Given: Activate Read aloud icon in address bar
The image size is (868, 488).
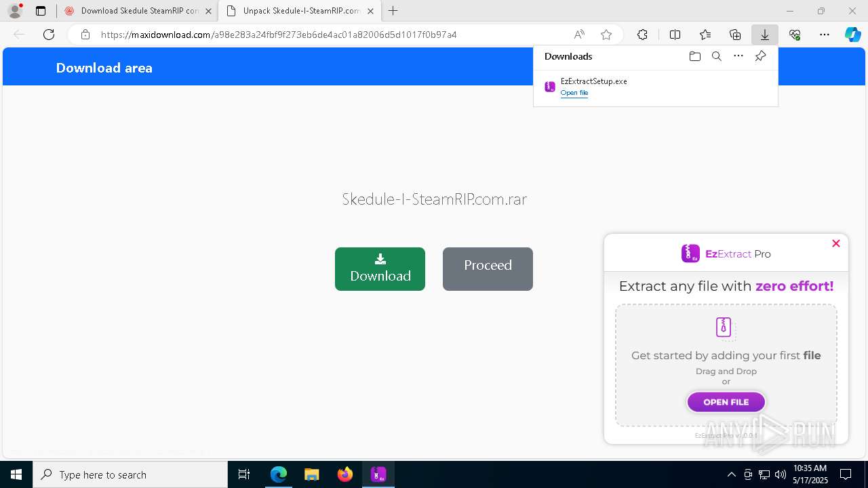Looking at the screenshot, I should click(579, 35).
